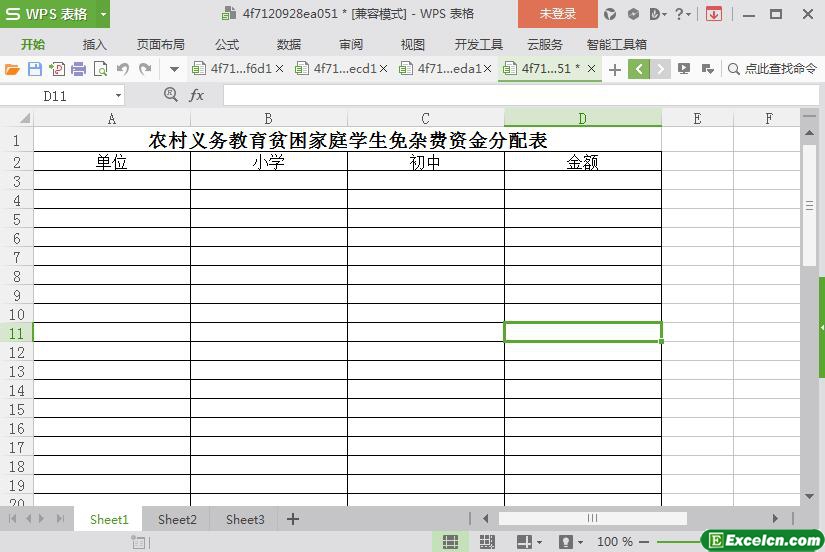Switch to the Sheet2 tab
Viewport: 825px width, 552px height.
click(x=177, y=519)
